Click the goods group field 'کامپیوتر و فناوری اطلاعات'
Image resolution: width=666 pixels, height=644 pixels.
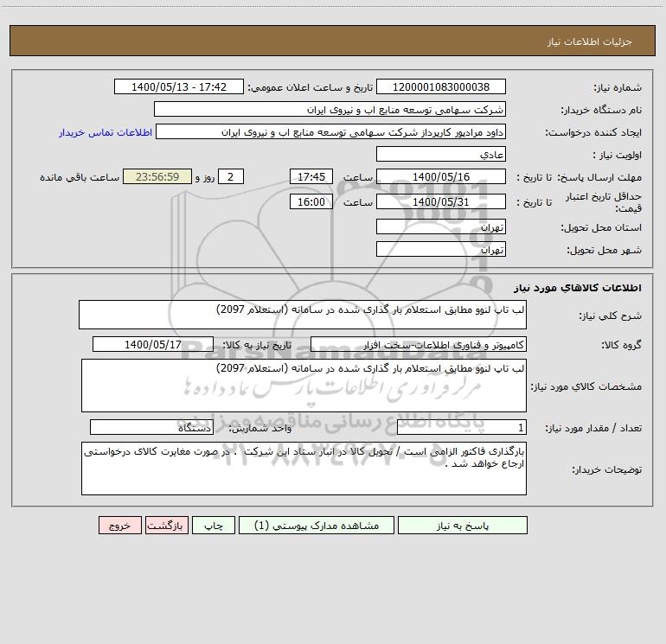click(x=419, y=344)
